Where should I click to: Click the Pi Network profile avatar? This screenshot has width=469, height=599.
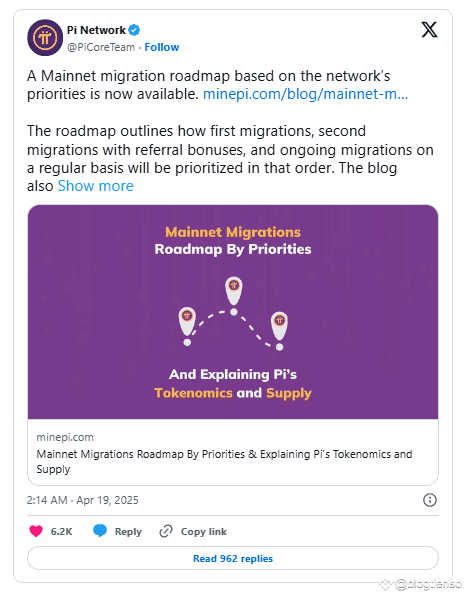pos(45,38)
